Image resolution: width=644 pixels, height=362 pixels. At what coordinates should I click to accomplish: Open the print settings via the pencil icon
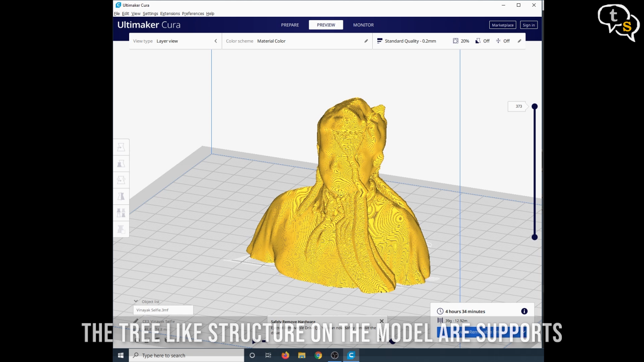tap(519, 41)
